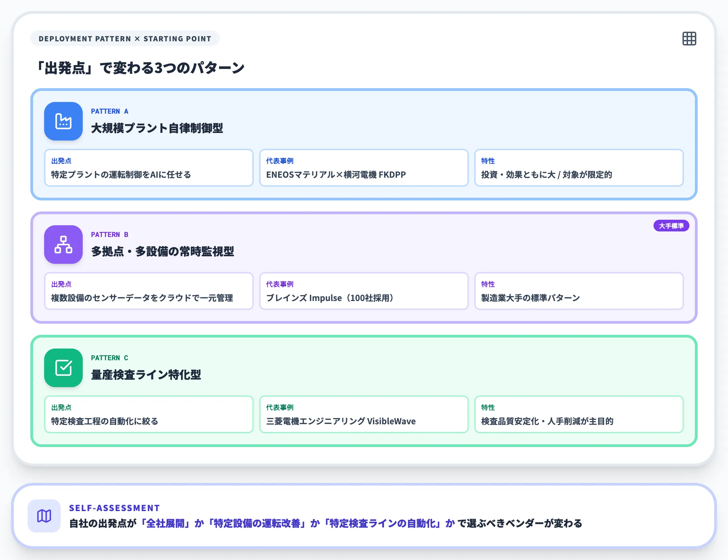Viewport: 728px width, 560px height.
Task: Click 特定検査工程の自動化に絞る text
Action: [x=104, y=421]
